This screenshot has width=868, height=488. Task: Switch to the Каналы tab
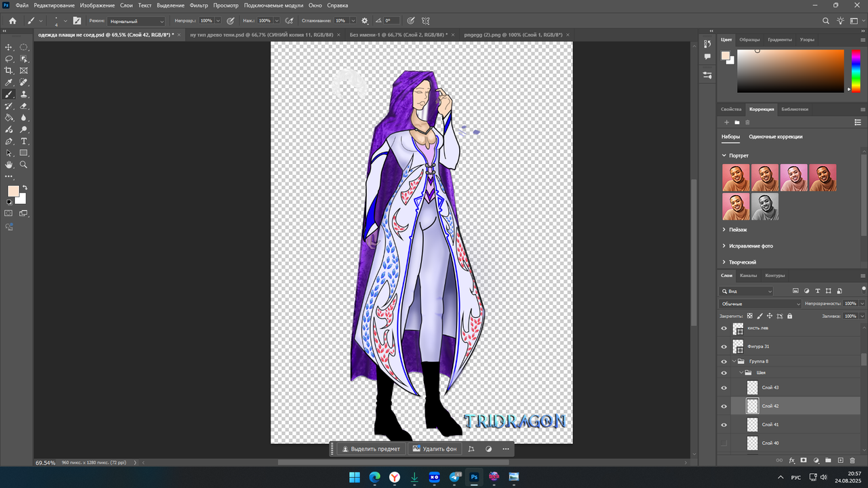(x=748, y=276)
